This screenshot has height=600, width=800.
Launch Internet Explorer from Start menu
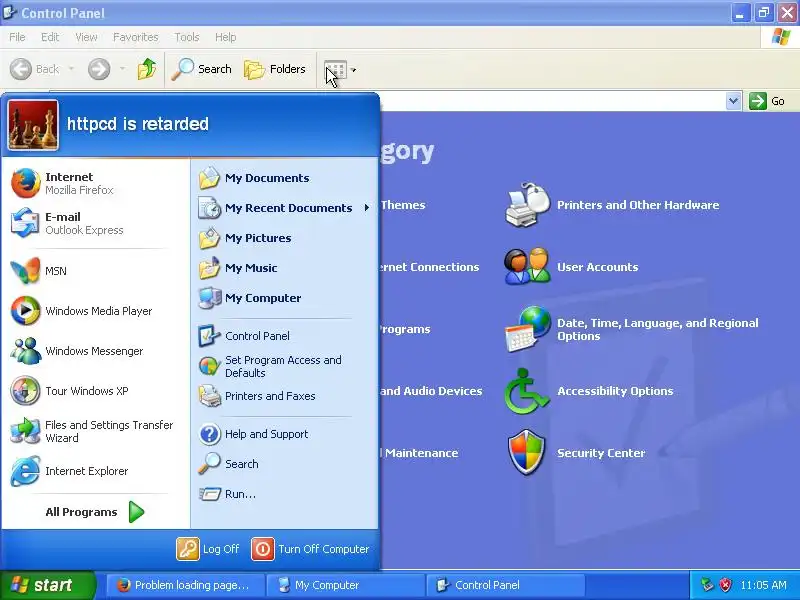96,471
